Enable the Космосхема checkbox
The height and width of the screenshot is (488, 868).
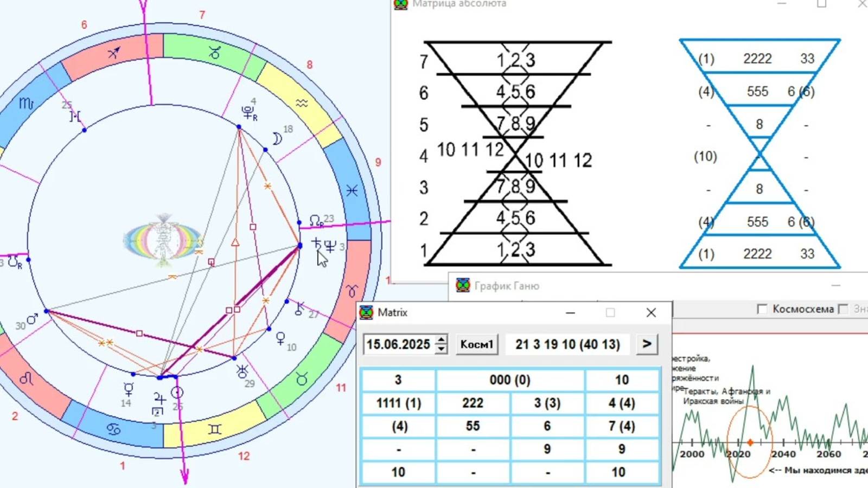762,309
